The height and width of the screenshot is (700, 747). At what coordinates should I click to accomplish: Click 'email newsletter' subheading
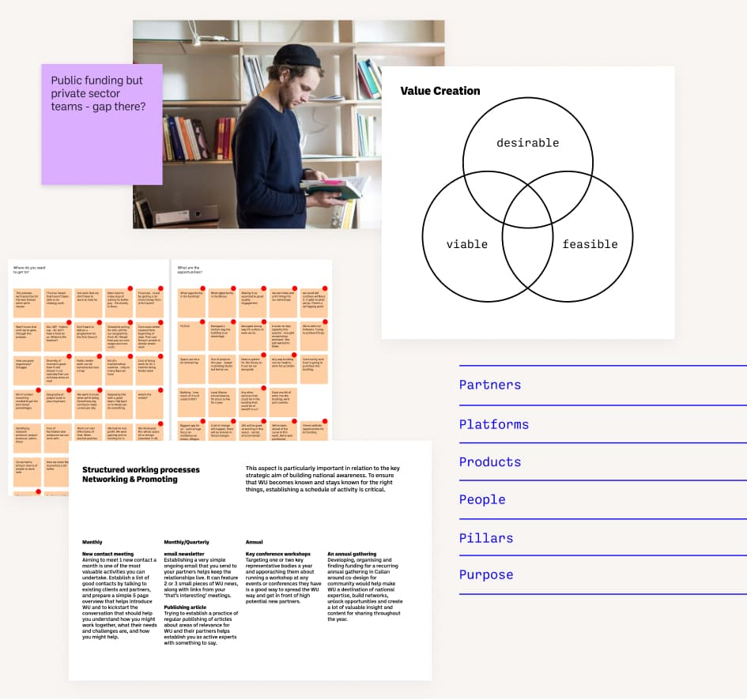coord(184,554)
